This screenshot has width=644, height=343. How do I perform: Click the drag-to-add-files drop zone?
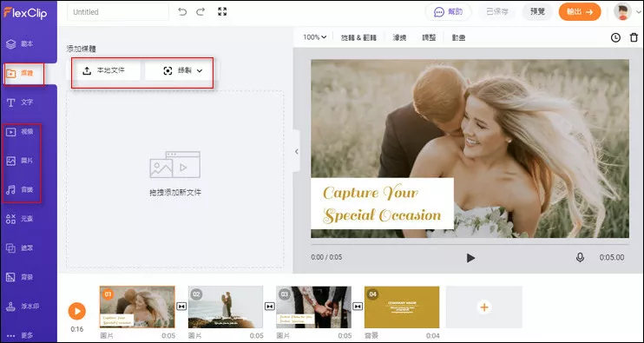click(x=175, y=180)
